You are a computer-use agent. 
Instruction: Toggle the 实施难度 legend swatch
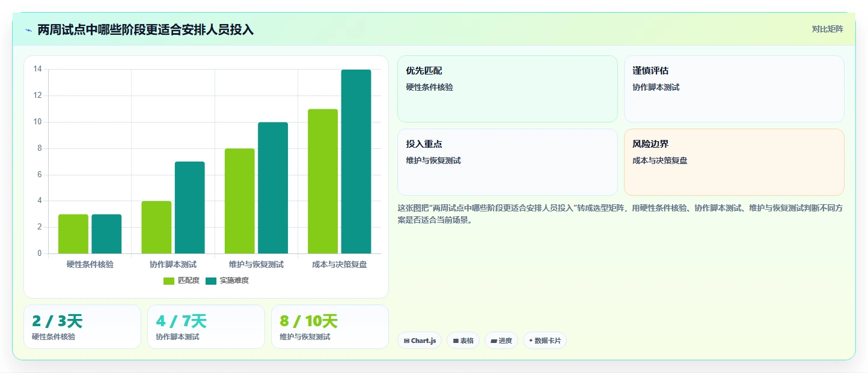point(211,281)
